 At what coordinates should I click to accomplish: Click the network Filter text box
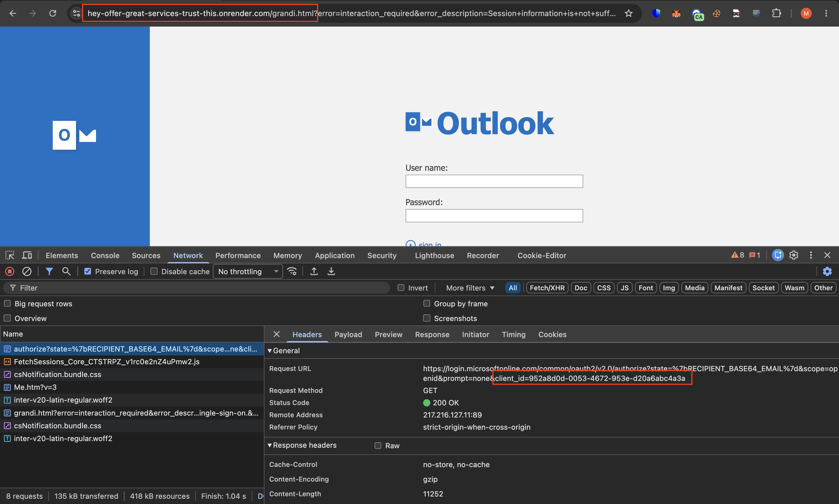click(x=196, y=288)
